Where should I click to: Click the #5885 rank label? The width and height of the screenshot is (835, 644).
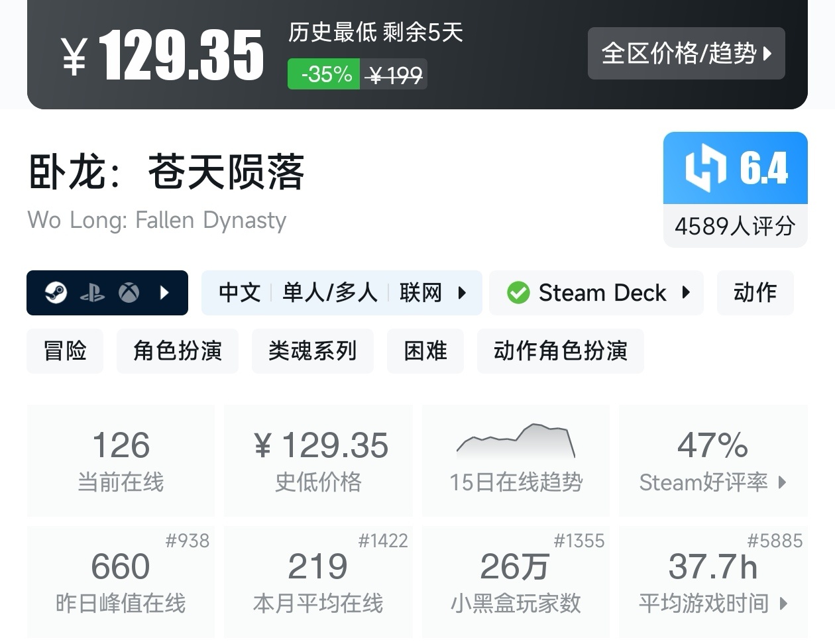click(x=775, y=541)
